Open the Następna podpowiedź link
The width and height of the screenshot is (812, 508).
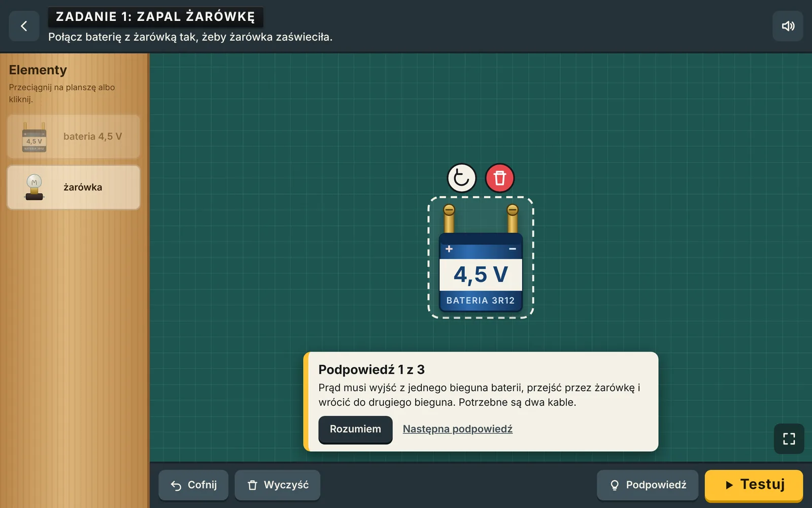458,429
